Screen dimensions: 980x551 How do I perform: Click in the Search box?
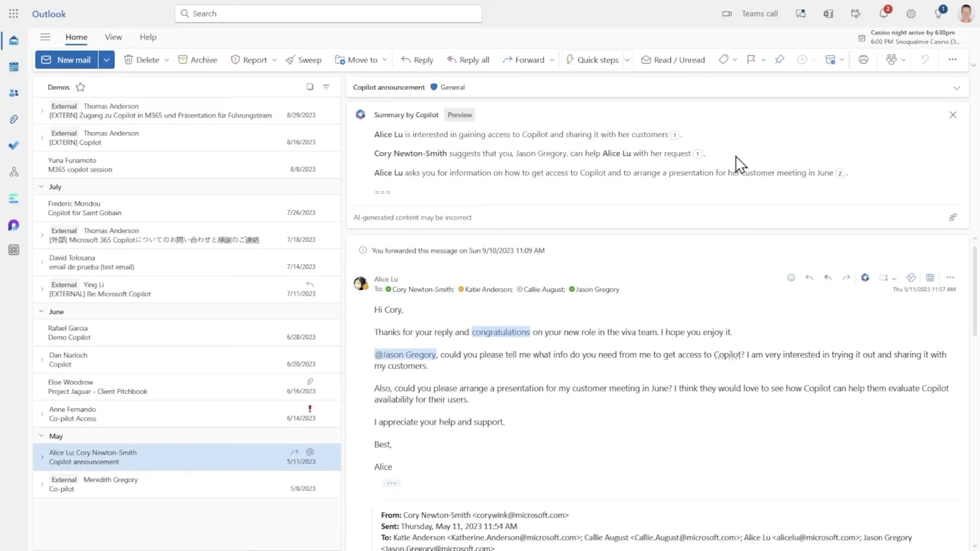coord(329,14)
